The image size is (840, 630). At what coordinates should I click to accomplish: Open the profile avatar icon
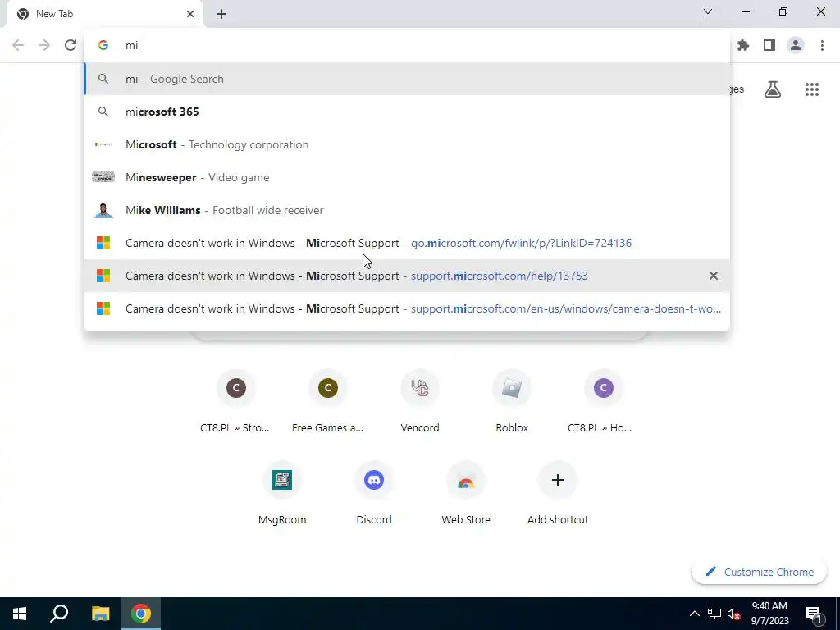coord(796,45)
